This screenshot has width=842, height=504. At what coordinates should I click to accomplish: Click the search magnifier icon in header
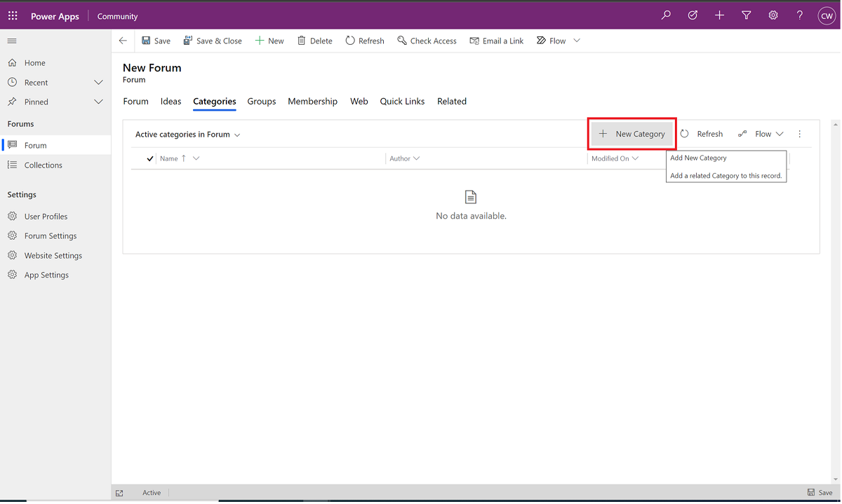666,15
